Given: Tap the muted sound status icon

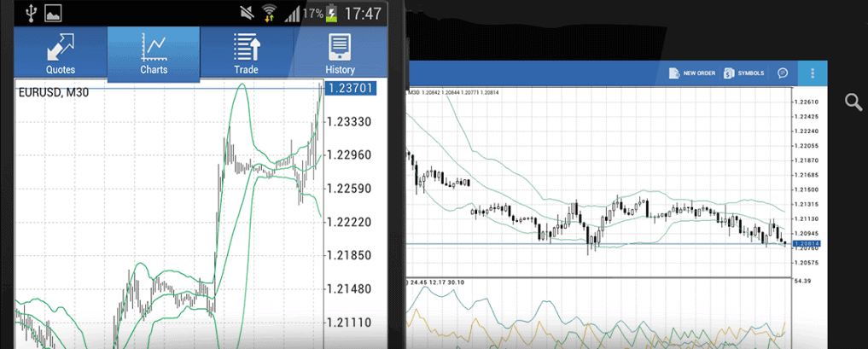Looking at the screenshot, I should coord(248,14).
